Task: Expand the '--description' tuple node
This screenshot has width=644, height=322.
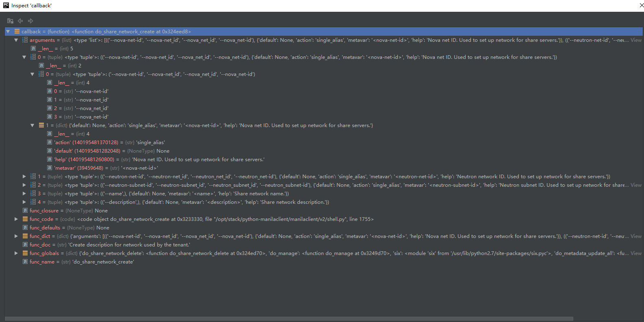Action: (24, 202)
